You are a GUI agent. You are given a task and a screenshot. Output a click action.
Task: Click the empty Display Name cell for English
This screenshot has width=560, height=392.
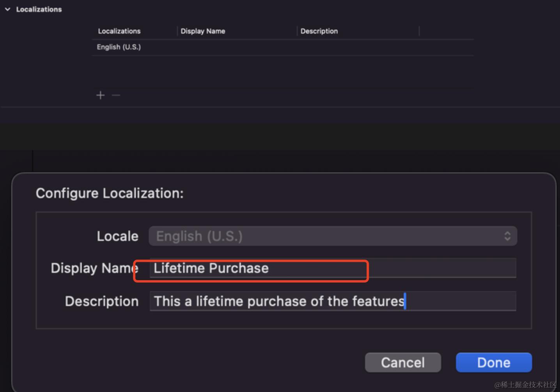click(237, 47)
